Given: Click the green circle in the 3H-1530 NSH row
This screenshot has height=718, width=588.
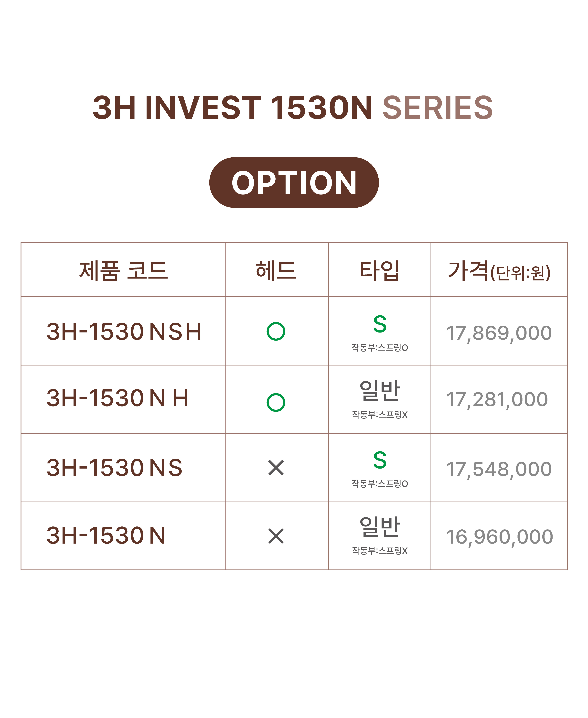Looking at the screenshot, I should 276,331.
